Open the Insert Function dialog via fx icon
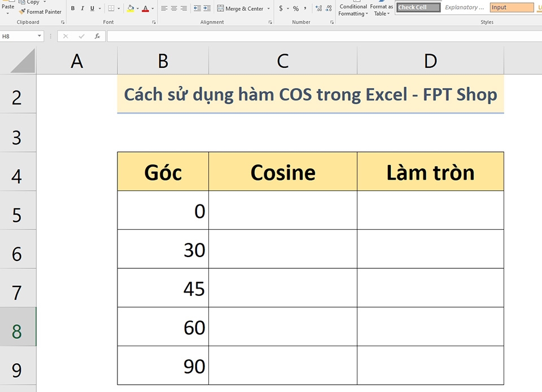The image size is (542, 392). pyautogui.click(x=97, y=36)
